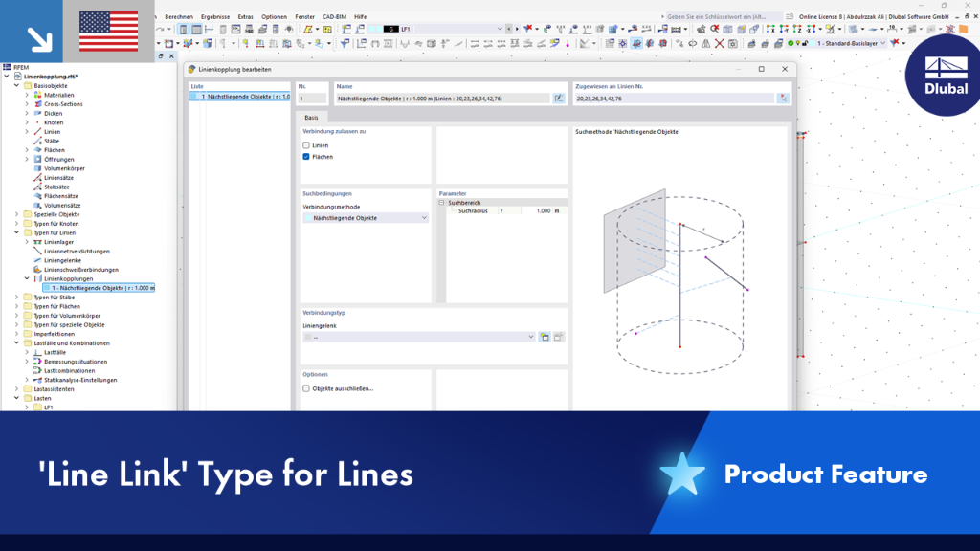Open the Berechnen menu
980x551 pixels.
point(179,17)
